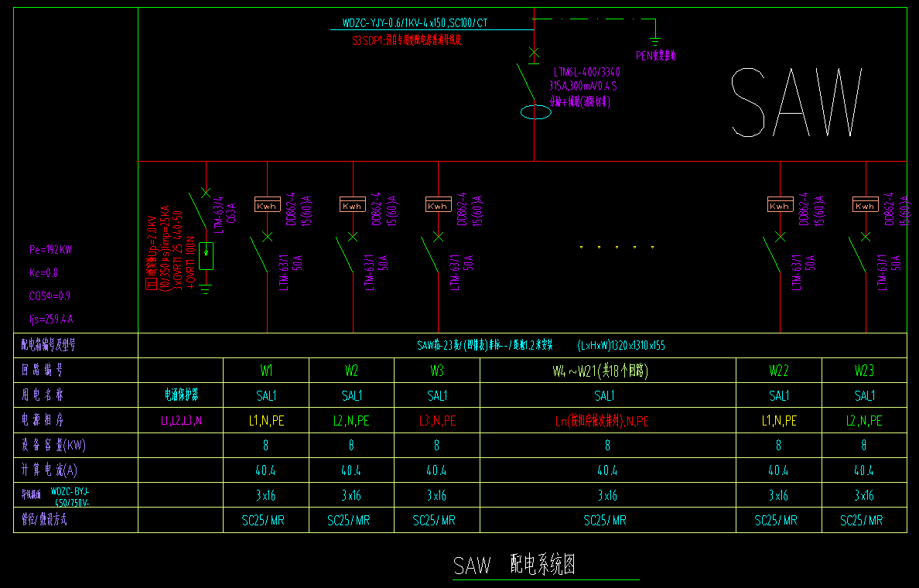Image resolution: width=919 pixels, height=588 pixels.
Task: Pick the cyan current transformer ellipse on main feeder
Action: pos(535,112)
